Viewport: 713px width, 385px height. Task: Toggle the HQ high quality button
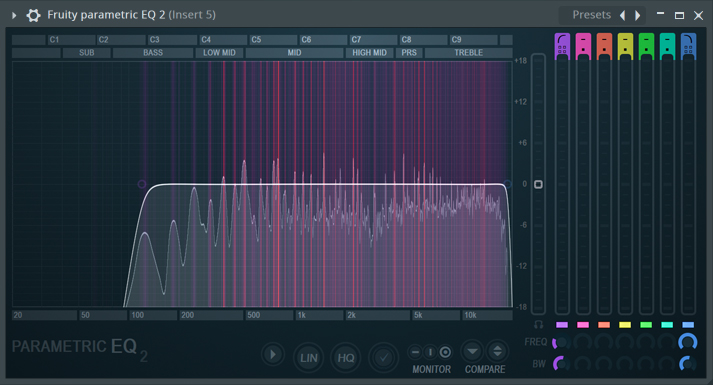point(346,358)
